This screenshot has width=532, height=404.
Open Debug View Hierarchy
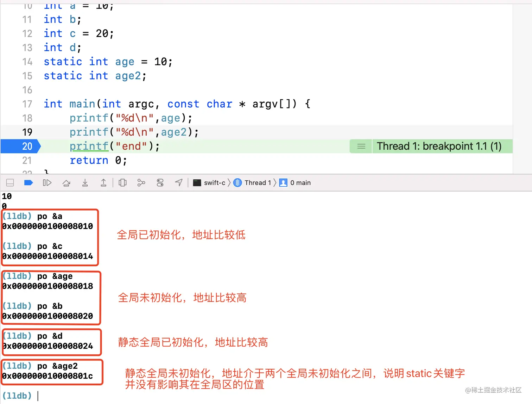point(122,182)
